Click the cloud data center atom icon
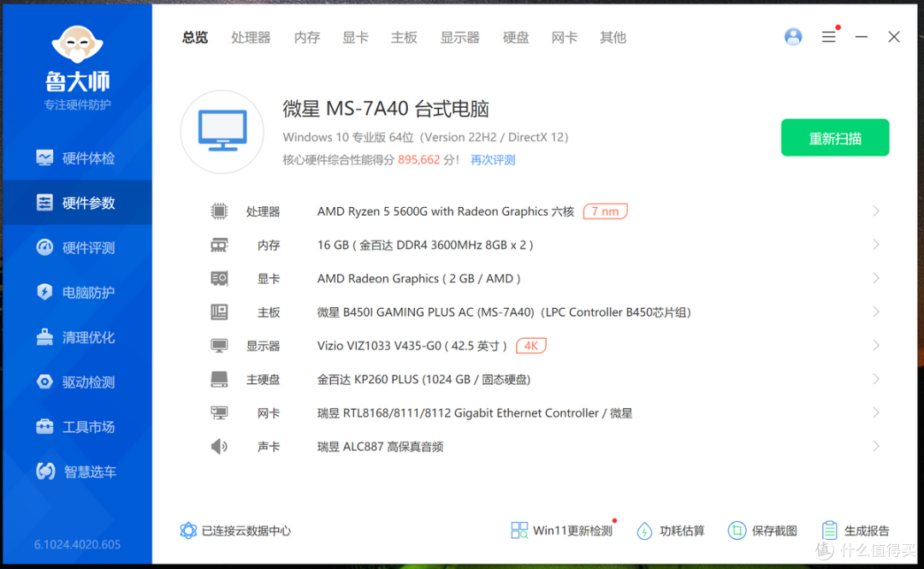 tap(188, 530)
